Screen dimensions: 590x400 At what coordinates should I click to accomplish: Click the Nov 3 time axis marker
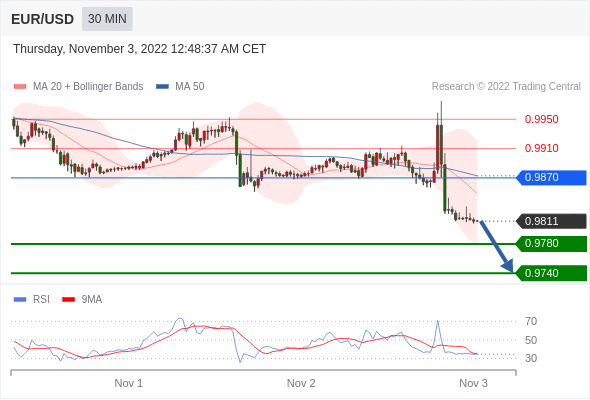click(x=473, y=383)
